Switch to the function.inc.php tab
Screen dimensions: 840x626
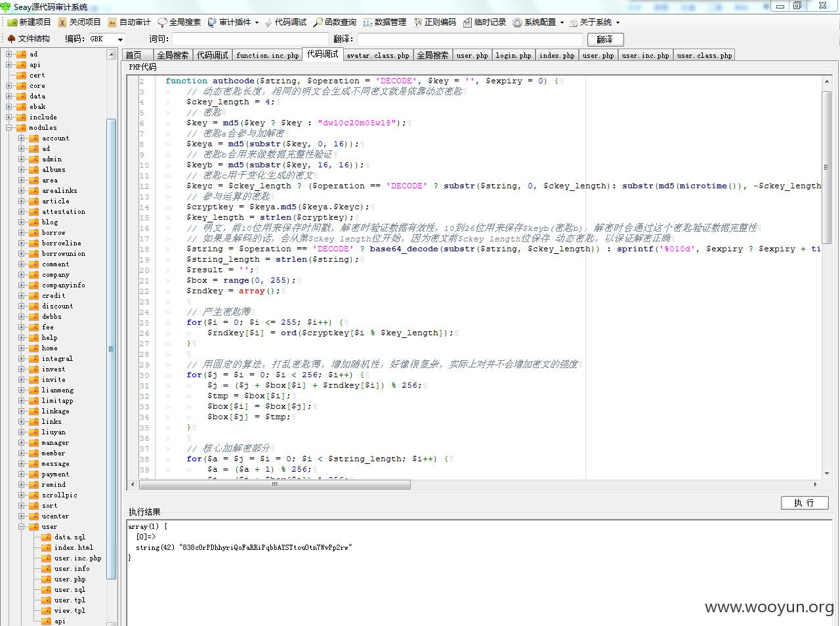(x=267, y=55)
